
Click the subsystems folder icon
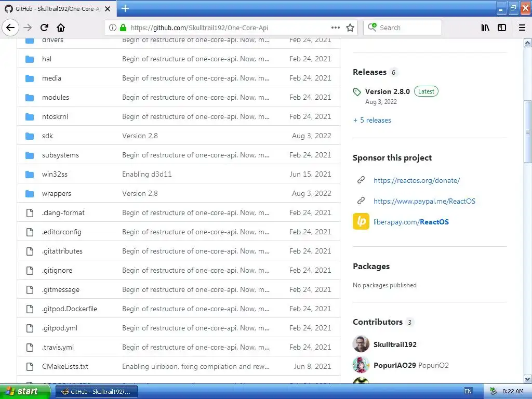pos(30,155)
